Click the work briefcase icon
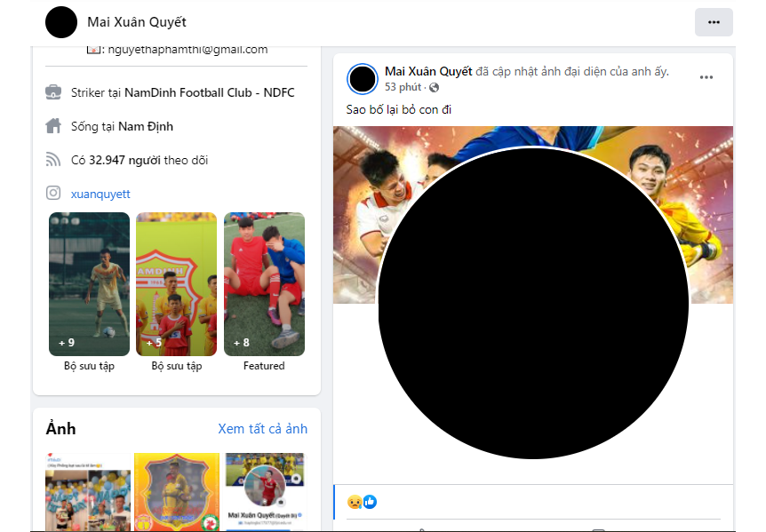766x532 pixels. 53,92
